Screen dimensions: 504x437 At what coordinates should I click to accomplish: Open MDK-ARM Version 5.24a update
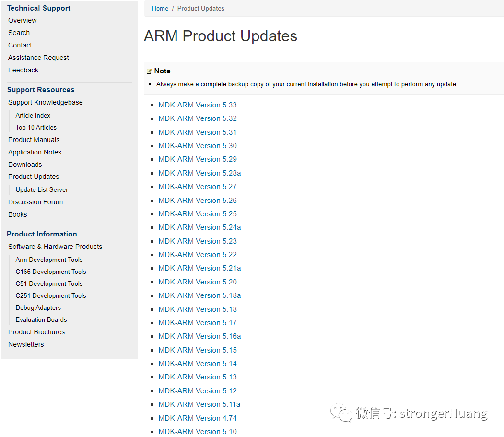coord(199,227)
